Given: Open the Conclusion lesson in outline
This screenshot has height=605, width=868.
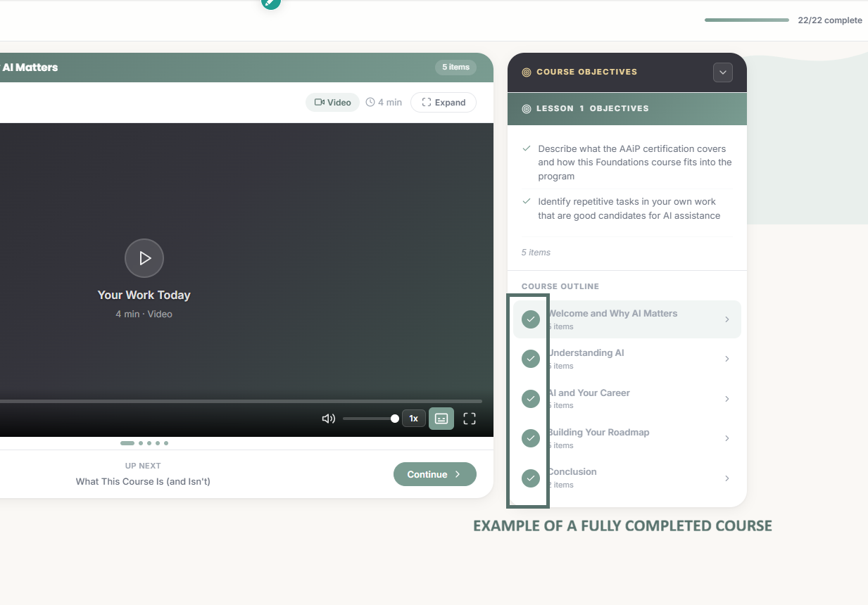Looking at the screenshot, I should 572,472.
